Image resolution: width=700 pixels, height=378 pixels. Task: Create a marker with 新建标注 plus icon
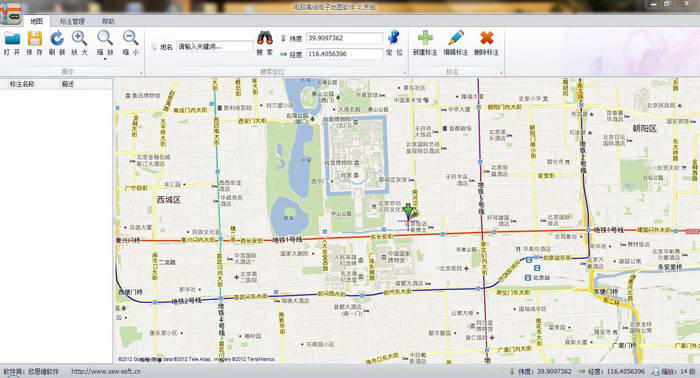(x=425, y=38)
